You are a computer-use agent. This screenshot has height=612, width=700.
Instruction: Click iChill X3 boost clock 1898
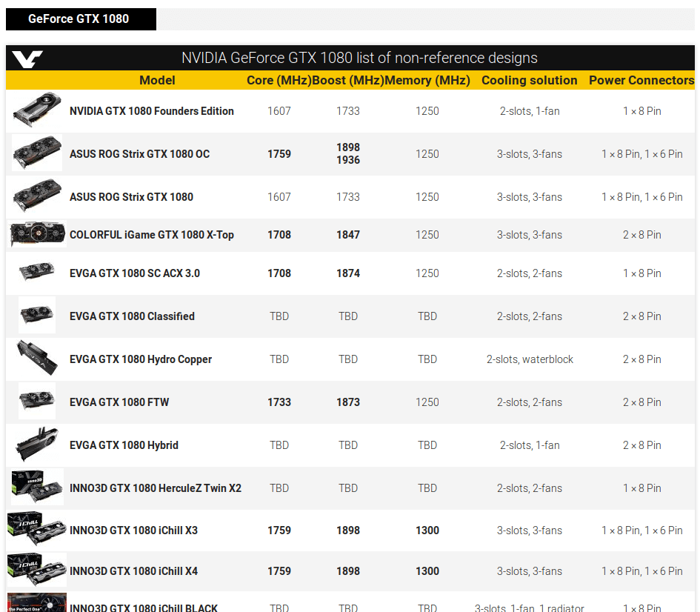tap(348, 530)
